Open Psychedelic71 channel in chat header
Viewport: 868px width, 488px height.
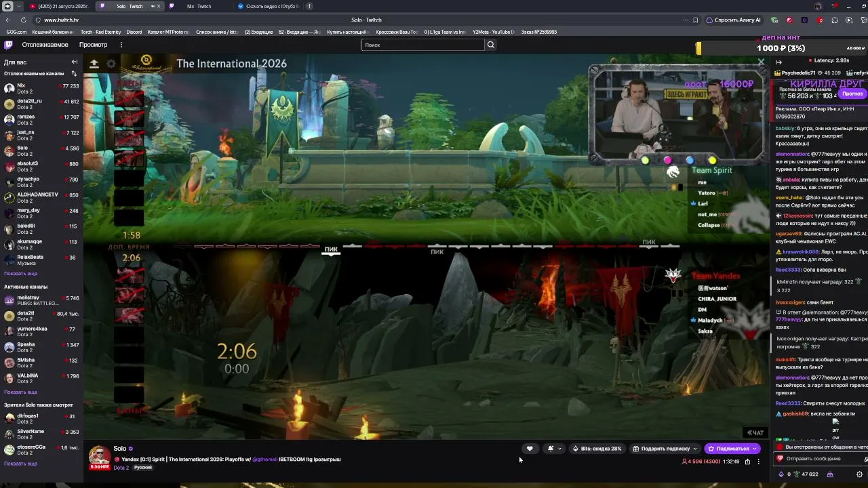coord(798,73)
